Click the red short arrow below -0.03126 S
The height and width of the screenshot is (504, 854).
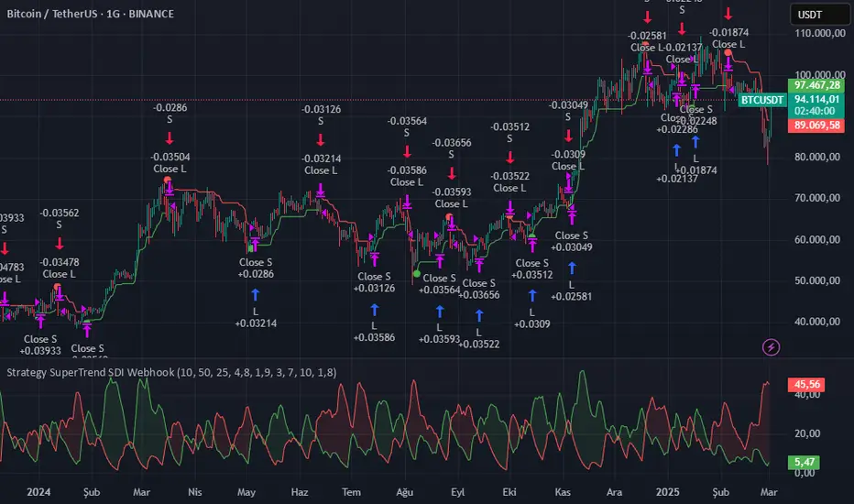click(x=321, y=140)
